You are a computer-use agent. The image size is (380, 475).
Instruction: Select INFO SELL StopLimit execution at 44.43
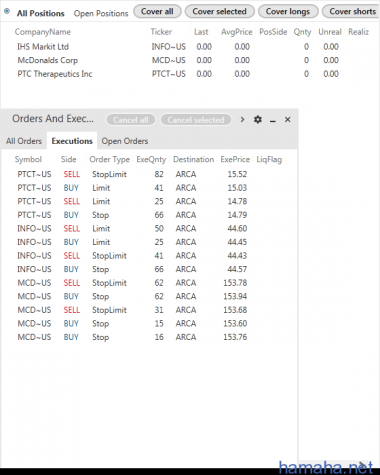[149, 256]
